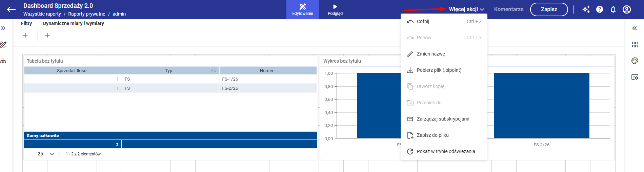Choose Pobierz plik (.bipoint) option

pyautogui.click(x=439, y=70)
